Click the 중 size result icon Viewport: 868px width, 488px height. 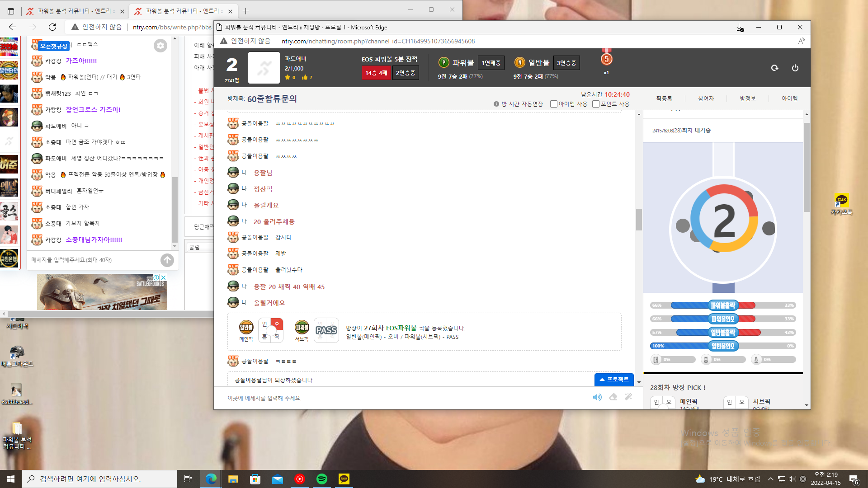(706, 360)
